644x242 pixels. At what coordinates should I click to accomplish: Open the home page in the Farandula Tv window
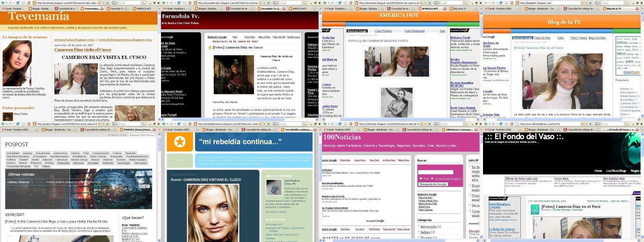click(190, 3)
